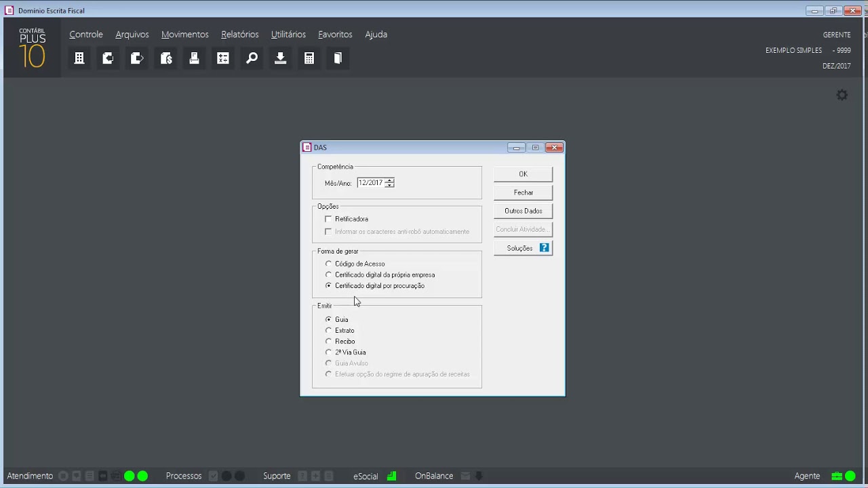Click the GERENTE user label
868x488 pixels.
tap(837, 35)
